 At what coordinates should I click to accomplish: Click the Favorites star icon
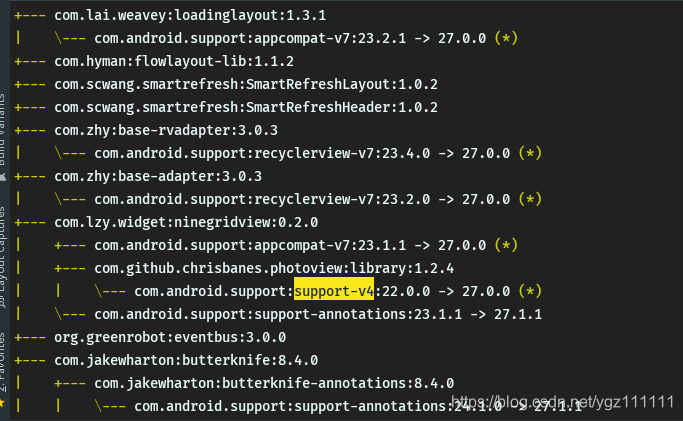pyautogui.click(x=2, y=403)
